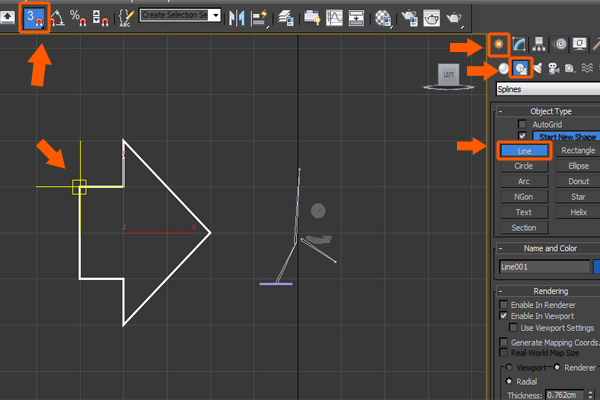
Task: Click the Circle spline button
Action: pos(524,166)
